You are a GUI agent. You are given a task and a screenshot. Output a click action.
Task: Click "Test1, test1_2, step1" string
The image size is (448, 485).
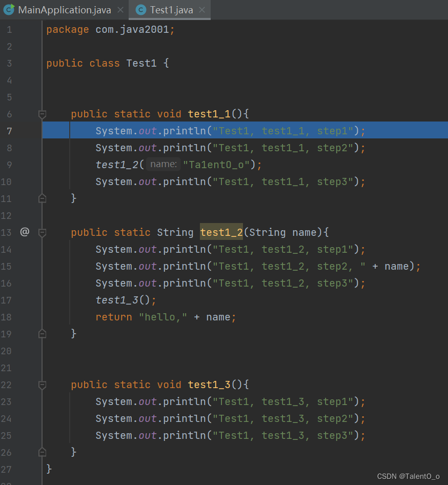[283, 249]
